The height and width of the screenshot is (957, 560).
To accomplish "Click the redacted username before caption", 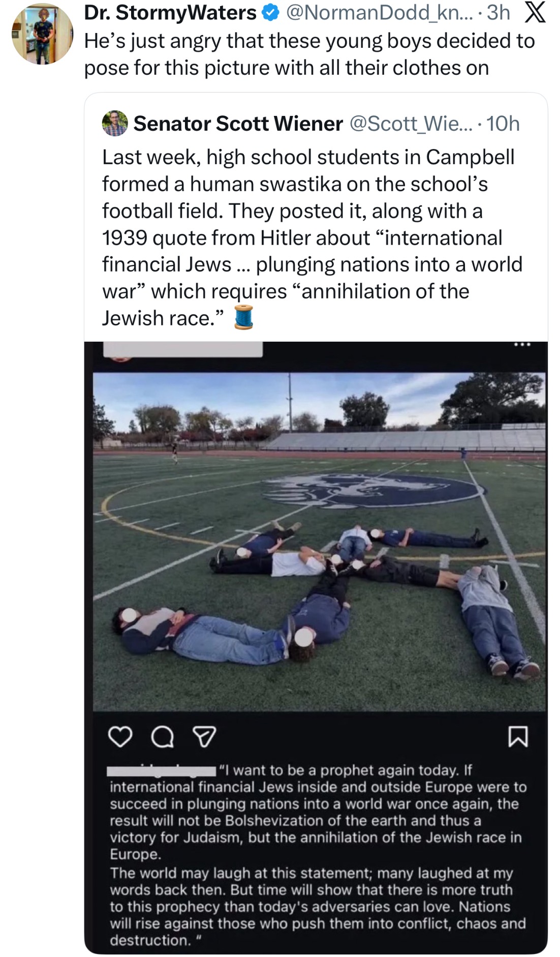I will click(x=161, y=771).
